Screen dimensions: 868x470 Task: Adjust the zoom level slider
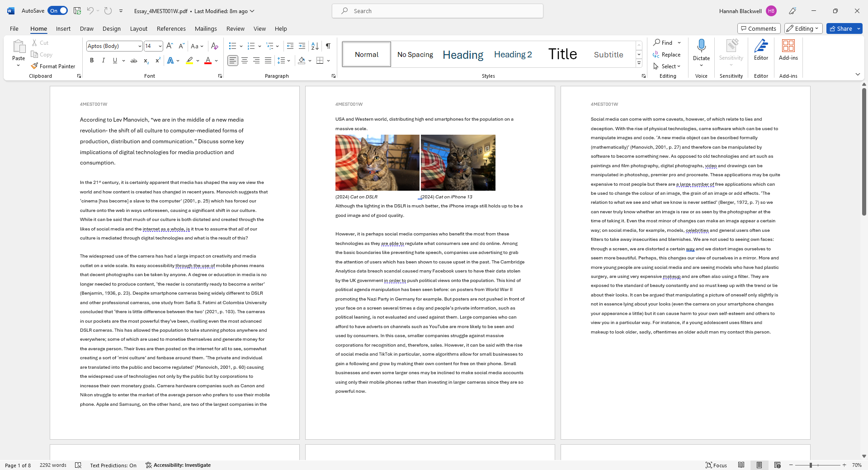pyautogui.click(x=811, y=465)
